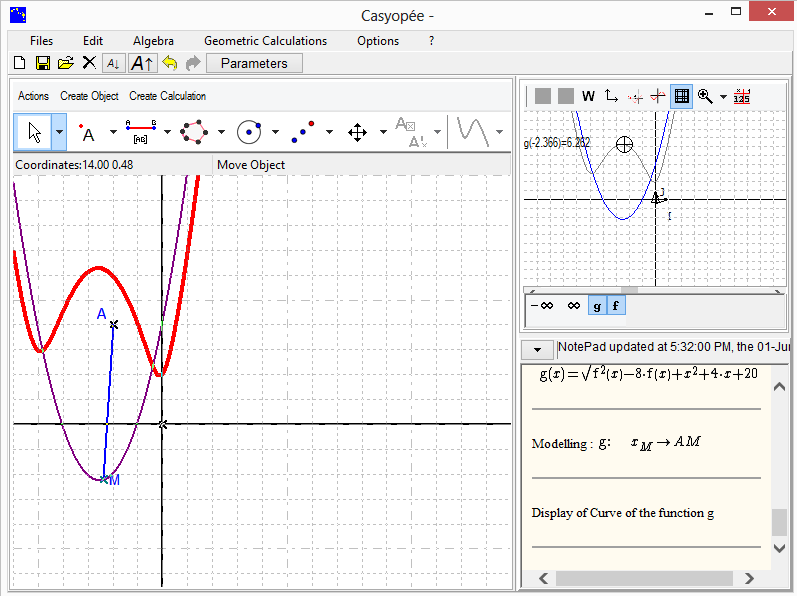
Task: Click the delete X icon in main toolbar
Action: click(89, 62)
